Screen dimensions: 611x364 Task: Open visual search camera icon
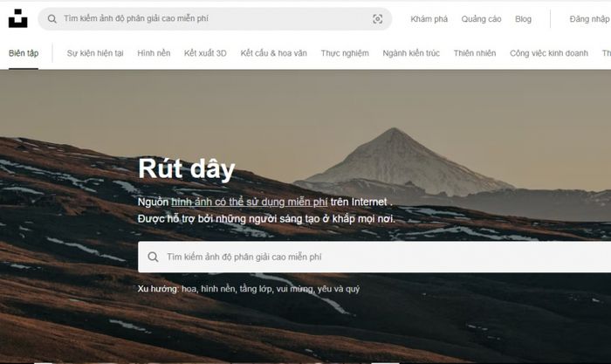[377, 18]
